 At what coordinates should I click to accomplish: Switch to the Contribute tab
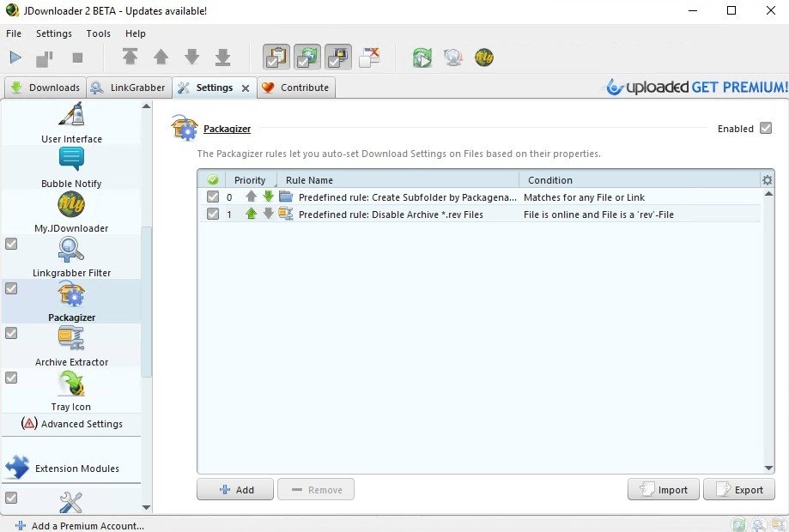[x=296, y=88]
